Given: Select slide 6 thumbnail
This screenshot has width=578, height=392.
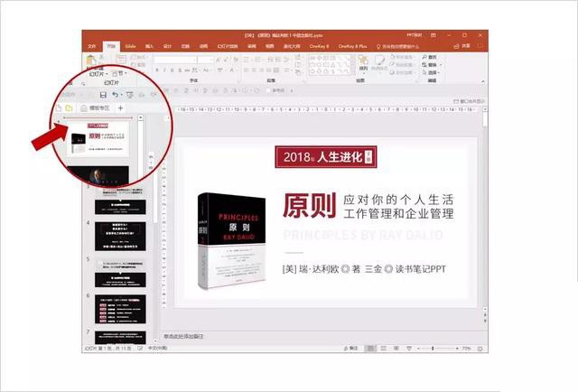Looking at the screenshot, I should (120, 309).
